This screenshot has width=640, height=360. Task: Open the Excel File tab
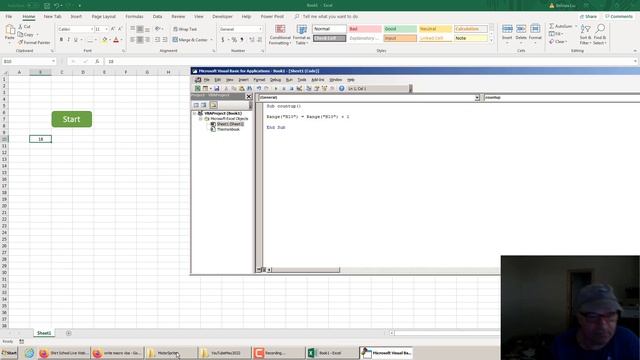click(x=9, y=16)
